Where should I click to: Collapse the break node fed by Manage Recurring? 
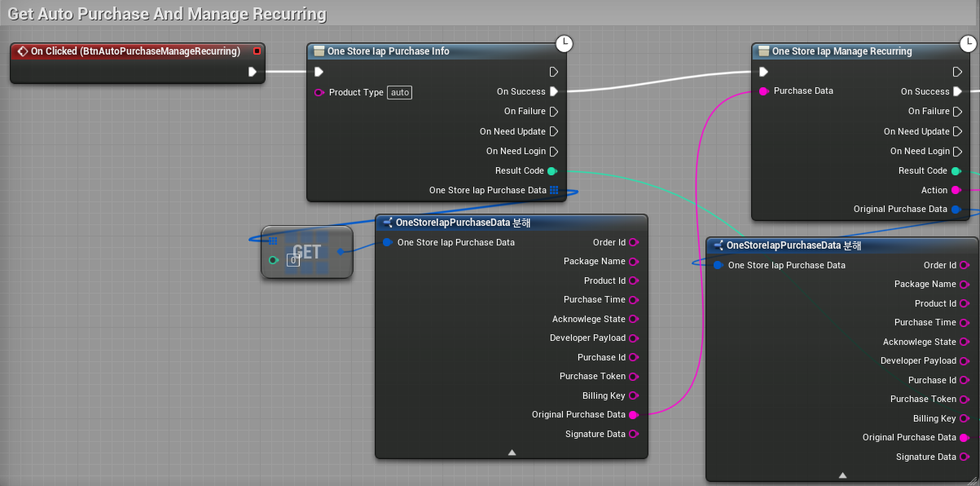842,475
